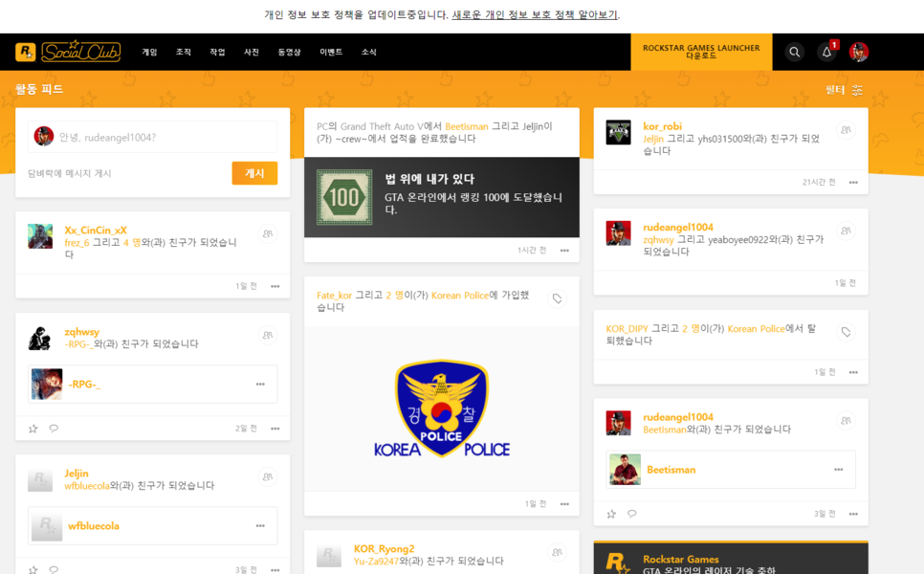Screen dimensions: 924x574
Task: Open Korea Police crew emblem image
Action: point(442,409)
